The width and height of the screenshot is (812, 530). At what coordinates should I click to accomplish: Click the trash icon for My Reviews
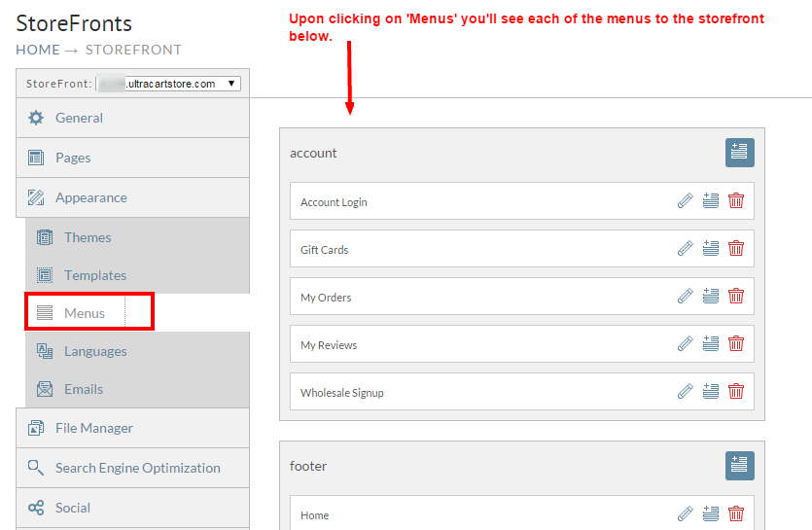click(736, 343)
